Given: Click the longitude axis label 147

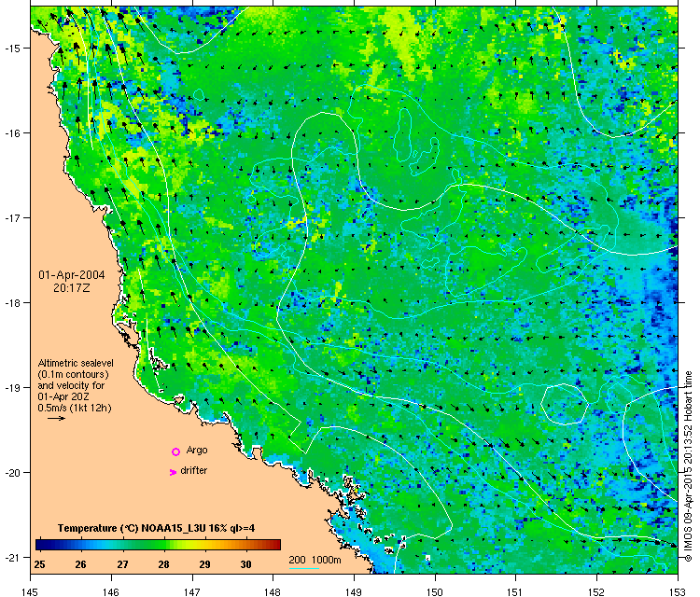Looking at the screenshot, I should click(x=192, y=592).
